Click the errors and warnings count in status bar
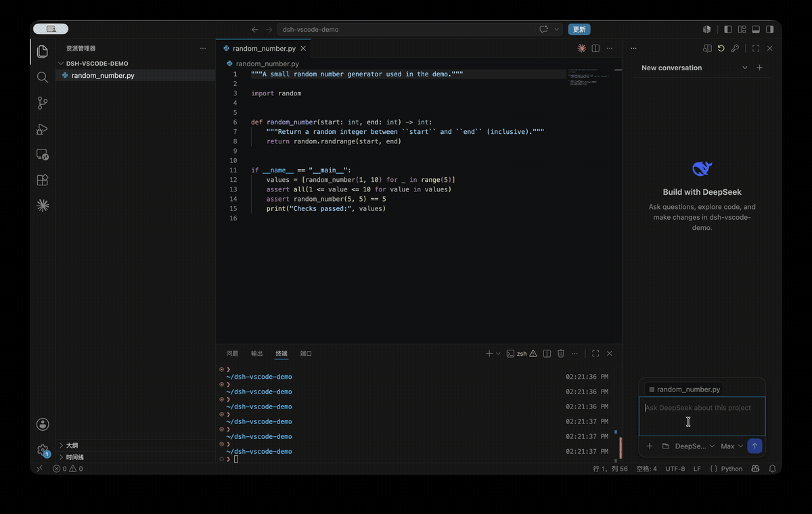The width and height of the screenshot is (812, 514). 68,469
